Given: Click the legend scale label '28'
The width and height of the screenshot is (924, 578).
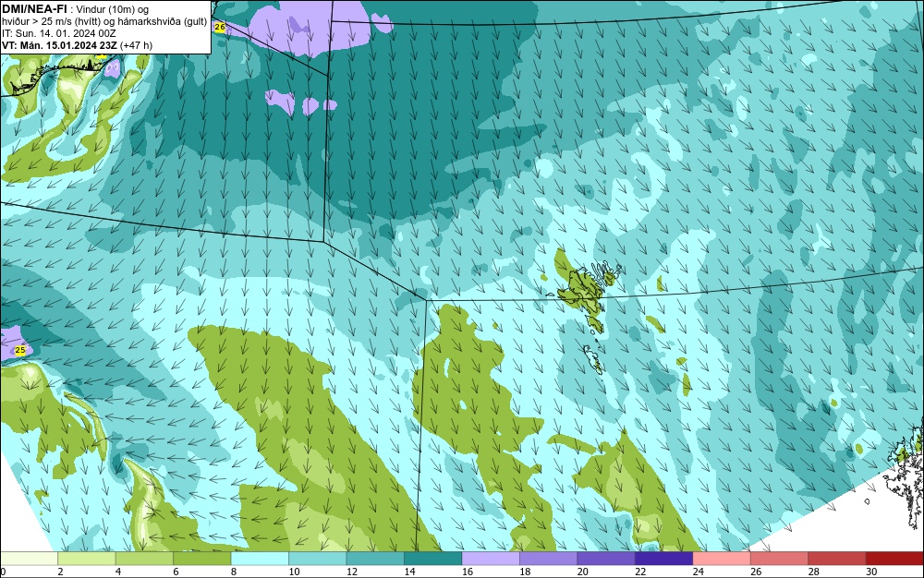Looking at the screenshot, I should pos(814,572).
